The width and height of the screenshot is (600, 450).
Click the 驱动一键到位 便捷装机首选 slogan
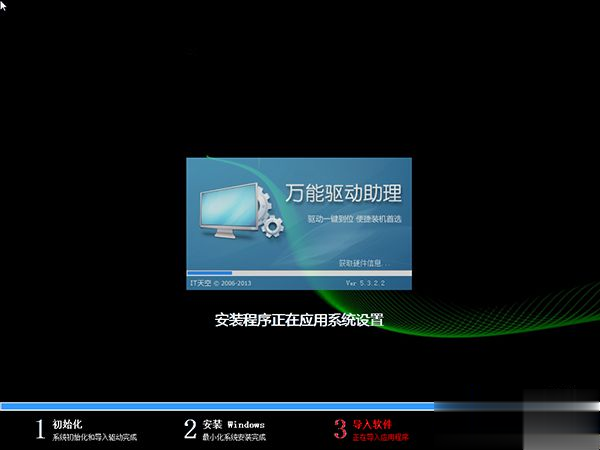[x=354, y=219]
